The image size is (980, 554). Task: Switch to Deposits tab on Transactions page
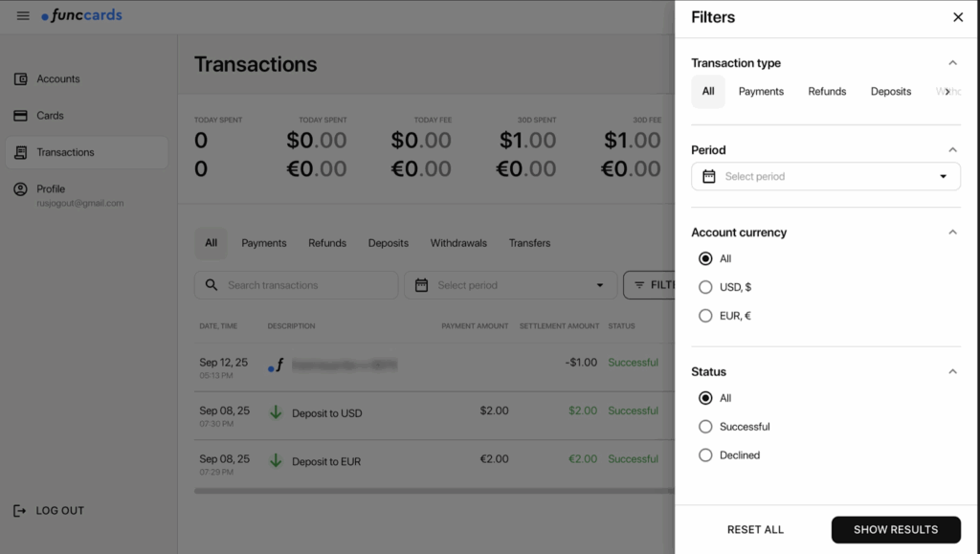click(x=389, y=243)
